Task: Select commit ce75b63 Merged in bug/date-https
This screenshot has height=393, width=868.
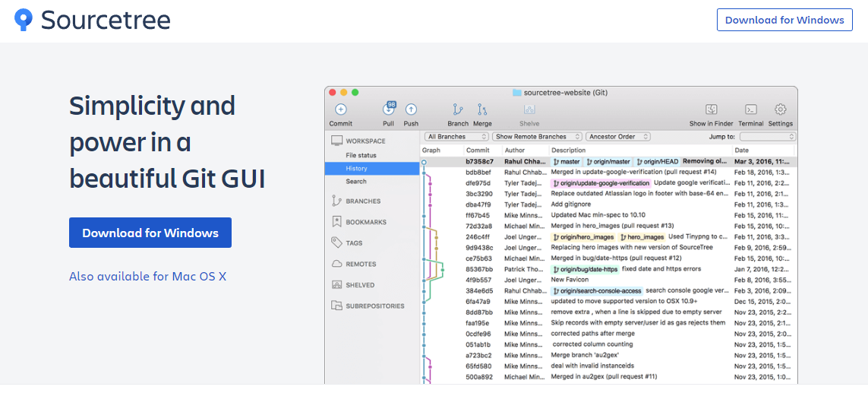Action: (x=609, y=258)
